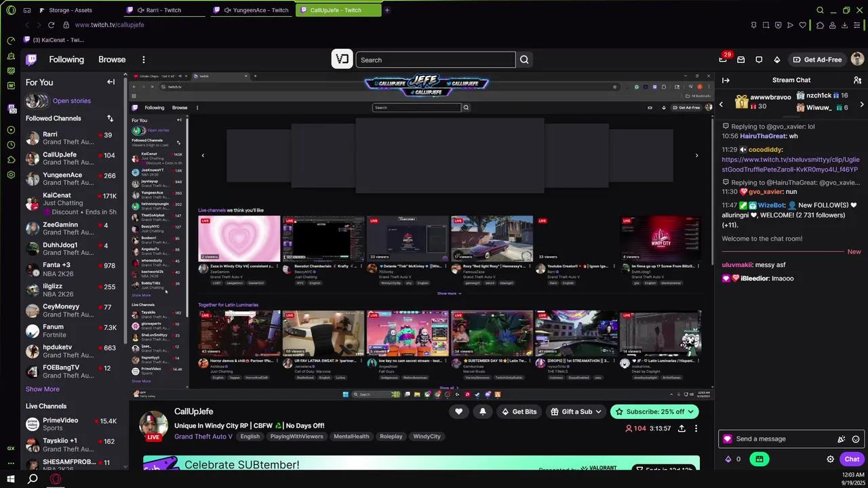The image size is (868, 488).
Task: Open KaiCenat channel in sidebar
Action: pos(72,203)
